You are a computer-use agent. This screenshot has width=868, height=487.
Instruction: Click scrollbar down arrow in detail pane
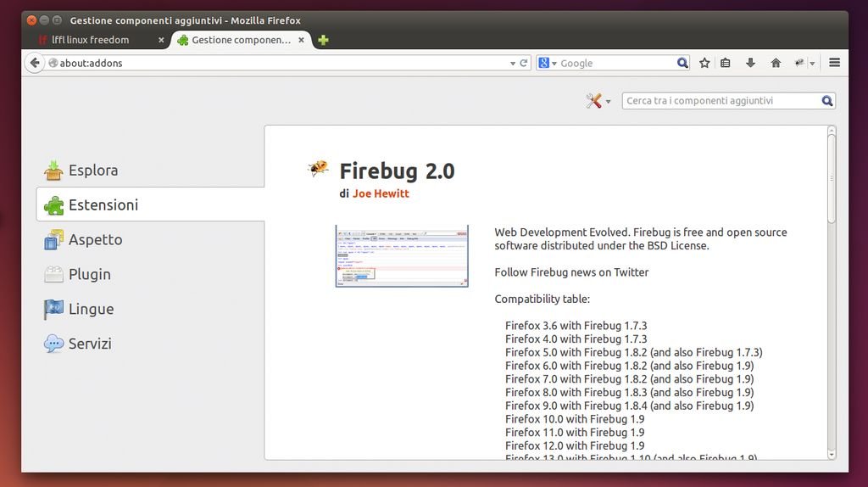coord(832,454)
